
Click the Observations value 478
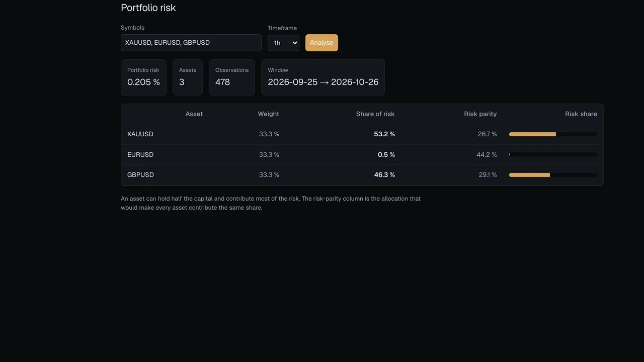pos(222,82)
